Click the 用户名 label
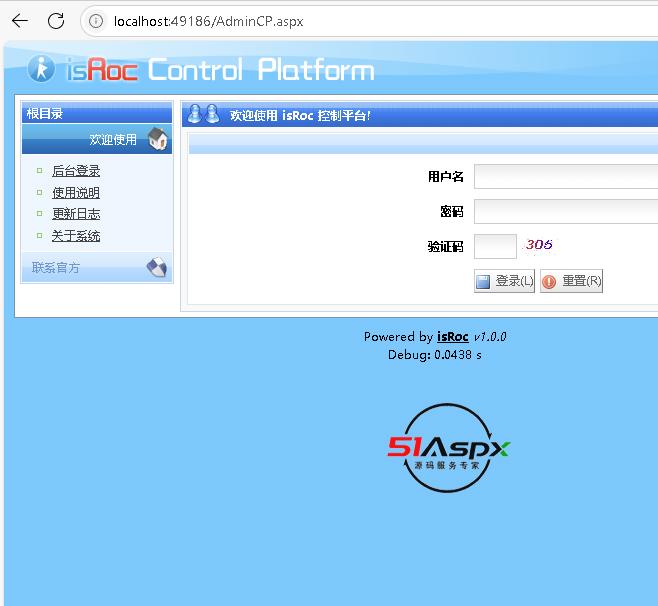Viewport: 658px width, 606px height. click(x=446, y=177)
